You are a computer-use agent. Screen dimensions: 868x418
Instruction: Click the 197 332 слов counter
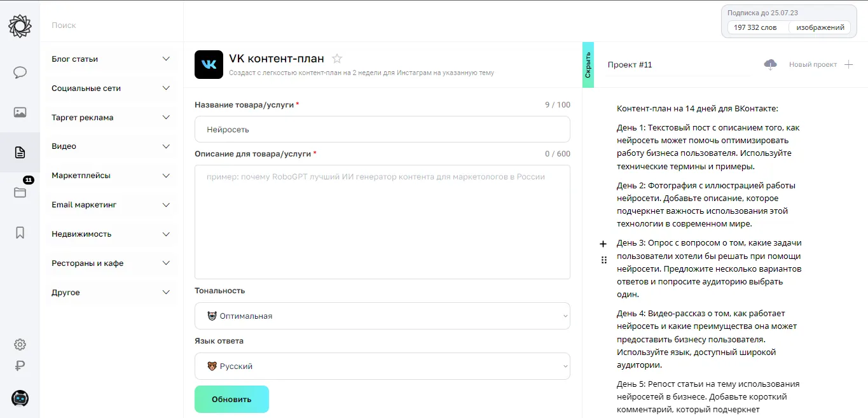(x=755, y=27)
